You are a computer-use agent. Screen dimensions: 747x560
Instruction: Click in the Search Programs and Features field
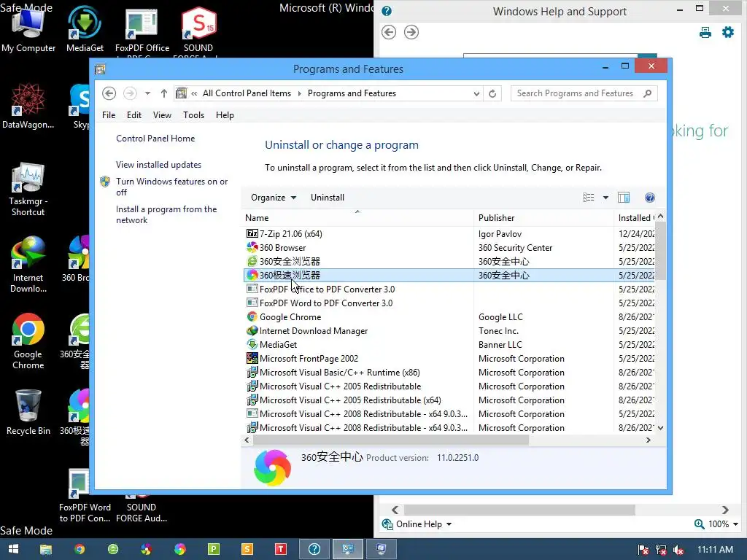[576, 93]
